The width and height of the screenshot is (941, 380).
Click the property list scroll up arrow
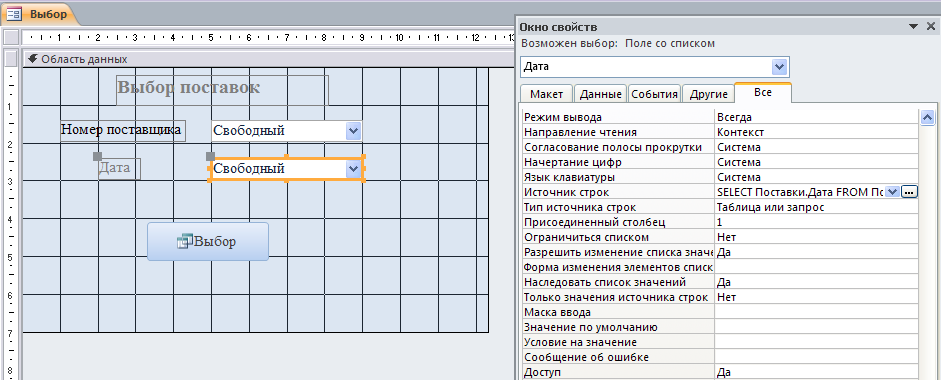[927, 117]
